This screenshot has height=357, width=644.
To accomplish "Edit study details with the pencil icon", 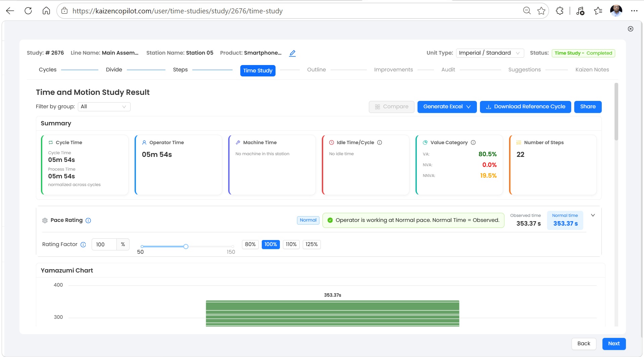I will [x=292, y=53].
